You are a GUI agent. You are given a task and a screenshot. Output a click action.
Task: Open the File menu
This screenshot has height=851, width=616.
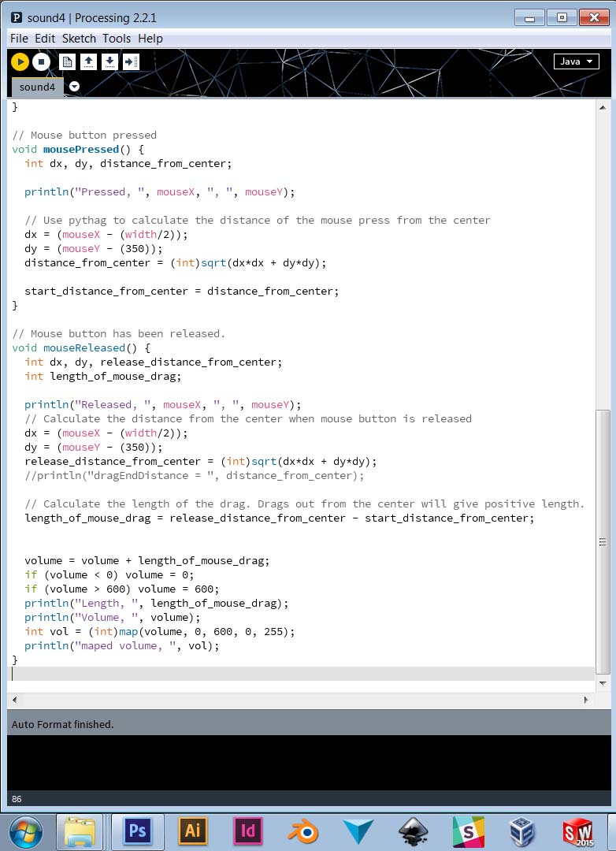pyautogui.click(x=19, y=39)
